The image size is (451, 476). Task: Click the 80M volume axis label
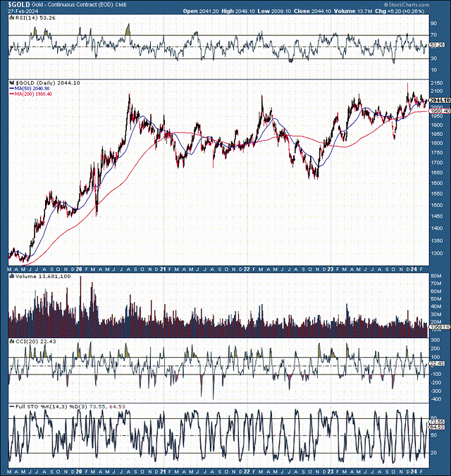[435, 276]
